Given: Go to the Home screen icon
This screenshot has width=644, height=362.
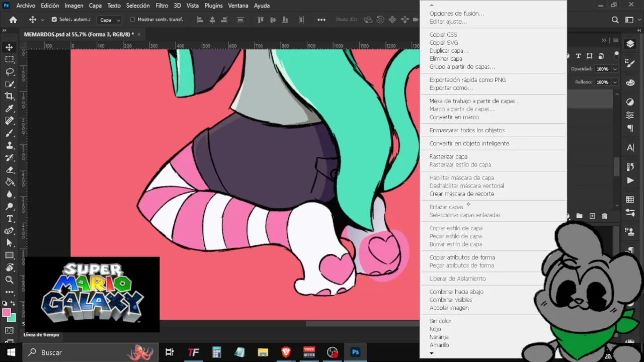Looking at the screenshot, I should 13,20.
